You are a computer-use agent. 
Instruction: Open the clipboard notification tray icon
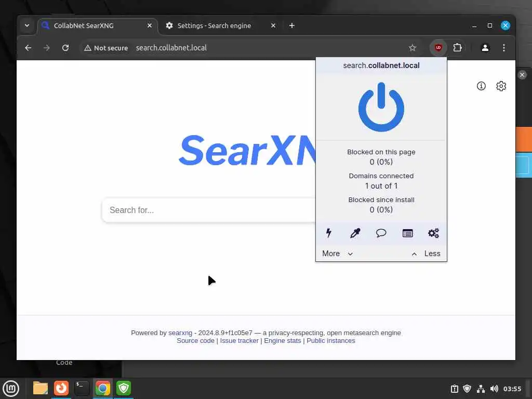click(x=454, y=389)
